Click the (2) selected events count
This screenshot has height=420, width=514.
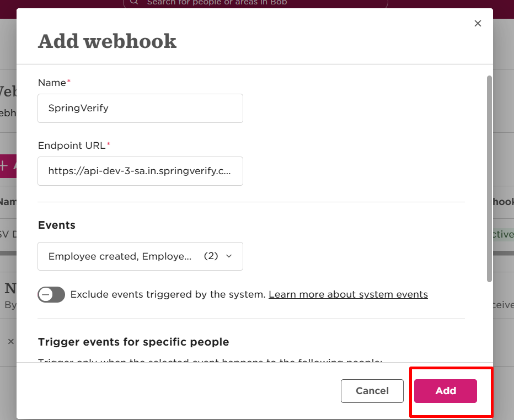pos(211,256)
